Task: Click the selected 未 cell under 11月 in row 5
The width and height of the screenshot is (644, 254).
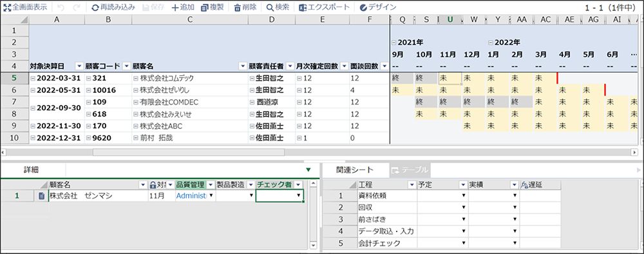Action: [x=450, y=79]
